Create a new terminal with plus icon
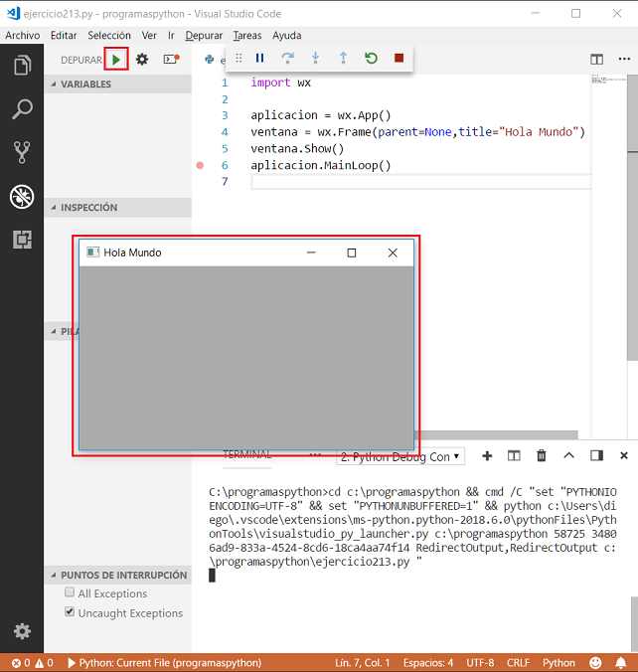The image size is (638, 672). [x=487, y=455]
